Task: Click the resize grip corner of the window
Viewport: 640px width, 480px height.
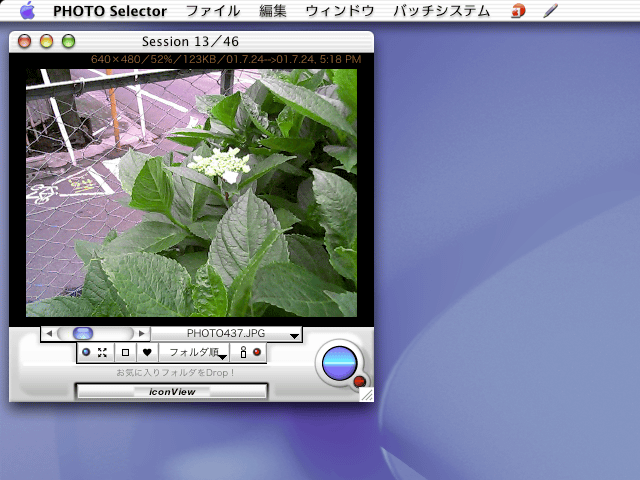Action: coord(367,395)
